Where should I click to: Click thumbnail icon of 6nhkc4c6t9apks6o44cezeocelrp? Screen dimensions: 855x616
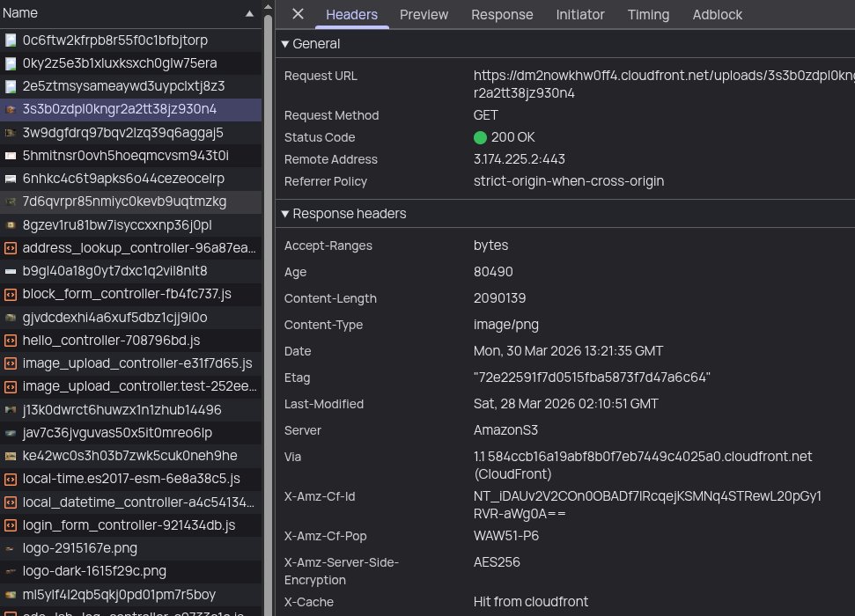(x=11, y=179)
